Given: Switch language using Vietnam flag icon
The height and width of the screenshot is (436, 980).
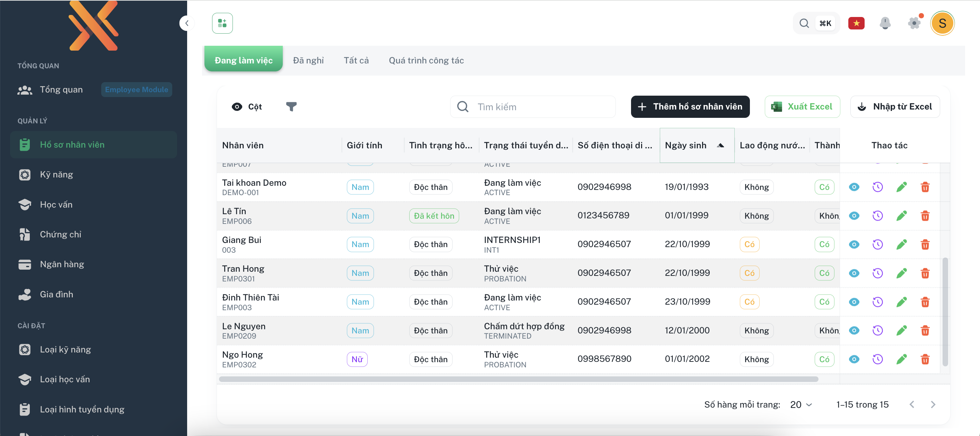Looking at the screenshot, I should pyautogui.click(x=856, y=23).
